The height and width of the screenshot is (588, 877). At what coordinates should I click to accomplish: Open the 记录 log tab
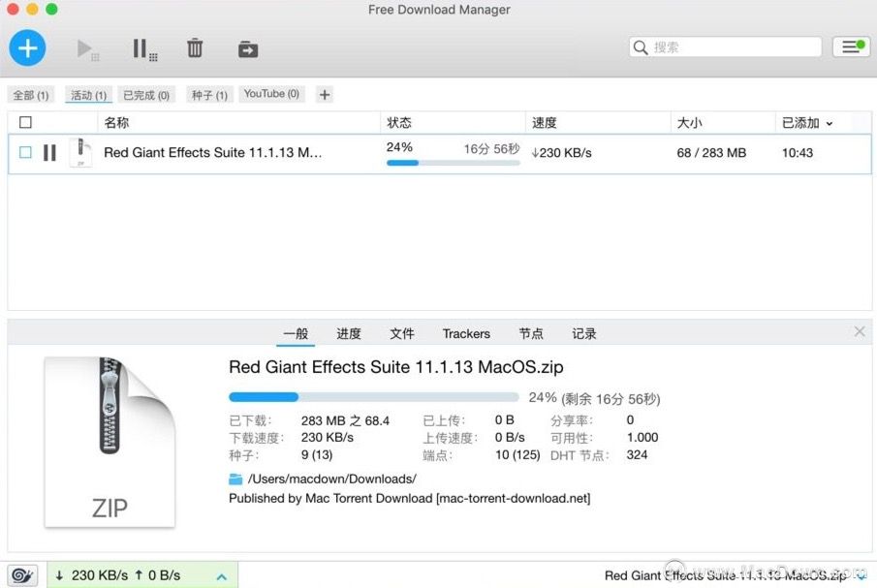coord(584,333)
